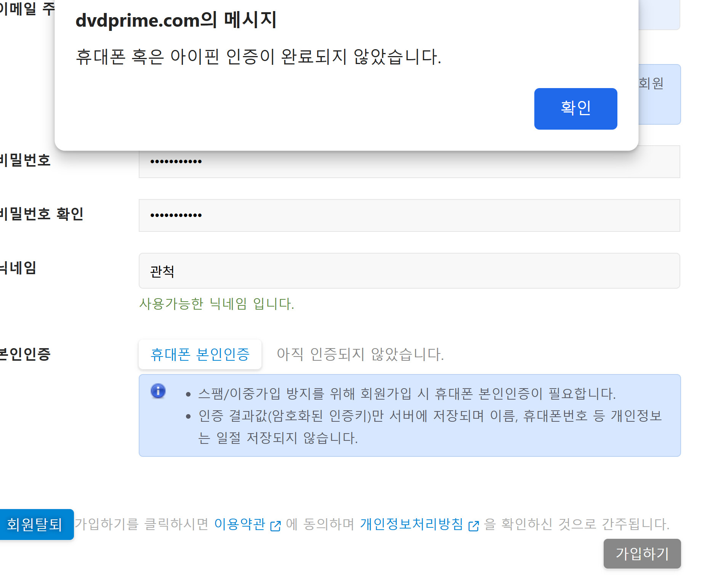702x588 pixels.
Task: Click the dialog message about incomplete 인증
Action: point(258,57)
